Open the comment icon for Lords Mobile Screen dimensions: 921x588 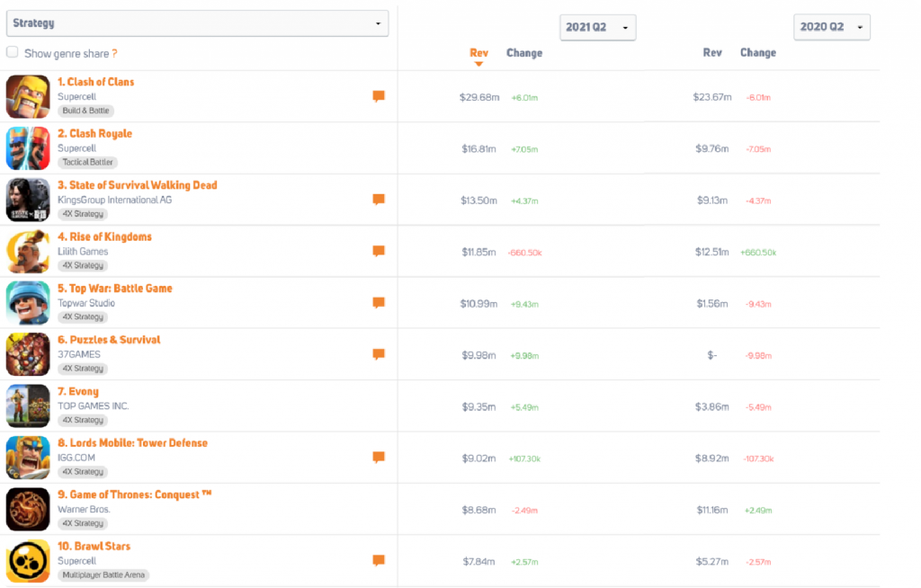click(x=379, y=458)
